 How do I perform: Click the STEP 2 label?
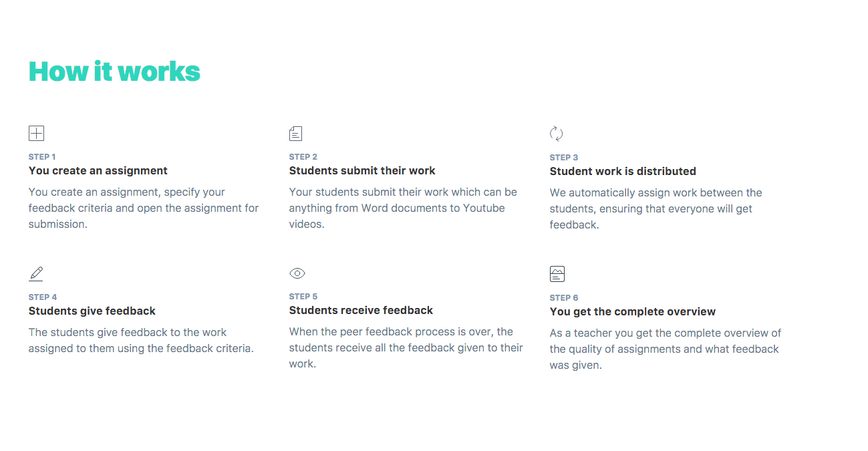point(303,157)
